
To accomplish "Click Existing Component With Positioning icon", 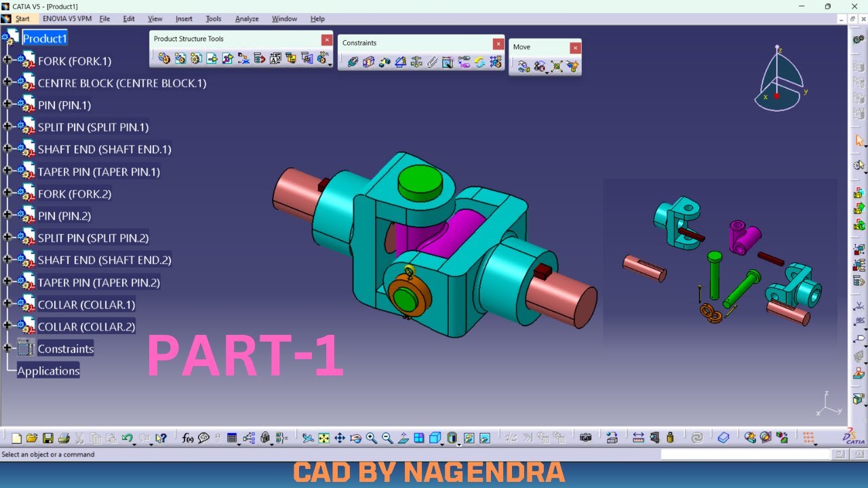I will 227,59.
